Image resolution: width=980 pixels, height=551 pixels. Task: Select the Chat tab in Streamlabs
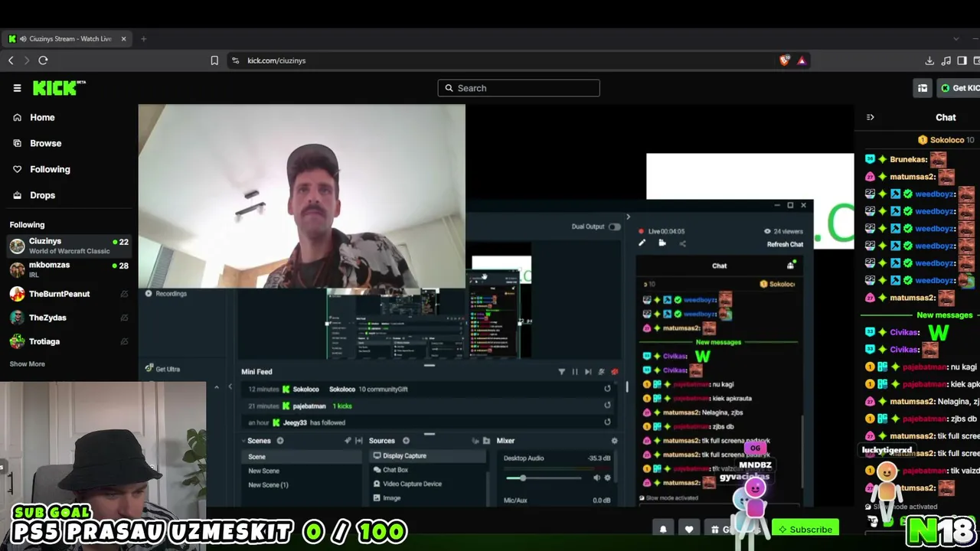coord(719,266)
